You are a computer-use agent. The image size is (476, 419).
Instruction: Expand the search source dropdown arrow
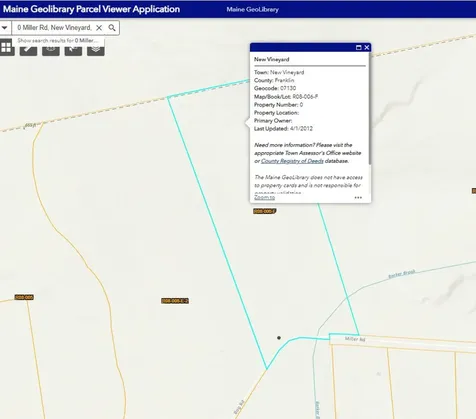(x=4, y=28)
